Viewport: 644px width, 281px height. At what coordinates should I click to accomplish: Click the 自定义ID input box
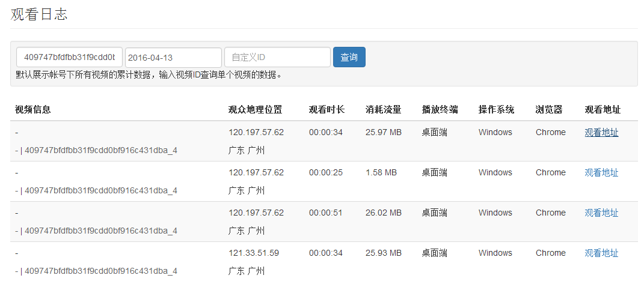click(277, 58)
